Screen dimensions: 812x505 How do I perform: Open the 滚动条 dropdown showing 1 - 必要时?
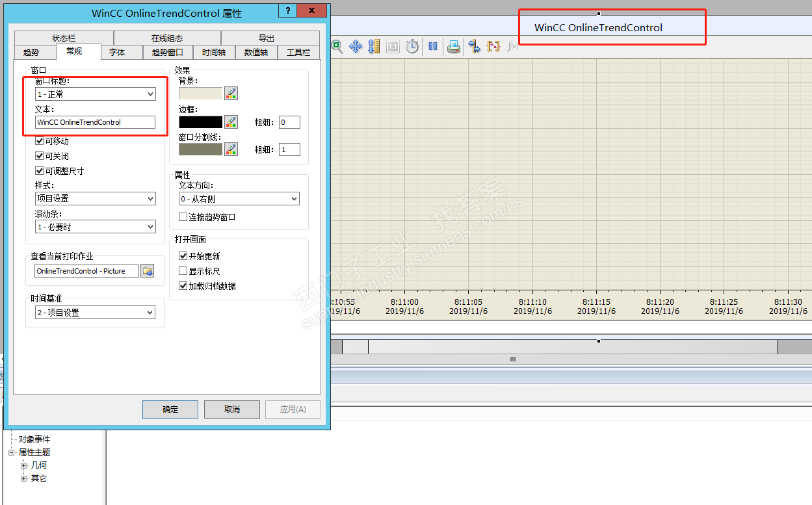pyautogui.click(x=95, y=227)
